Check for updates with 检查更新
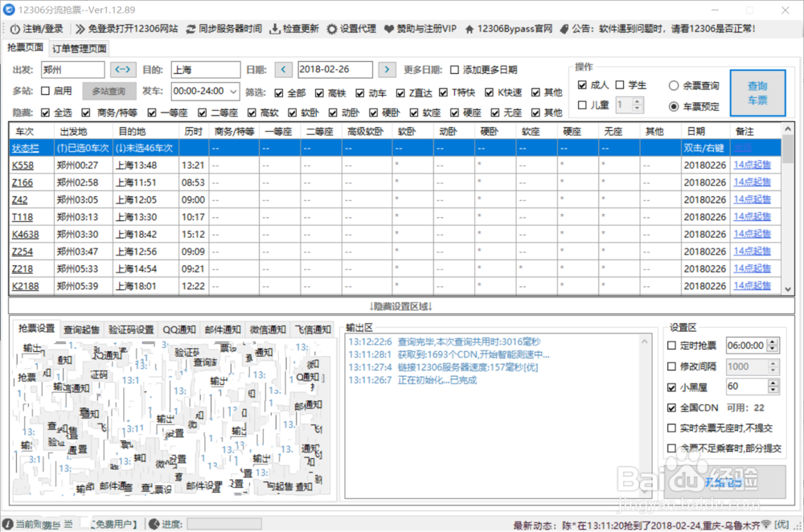The height and width of the screenshot is (532, 804). tap(294, 29)
